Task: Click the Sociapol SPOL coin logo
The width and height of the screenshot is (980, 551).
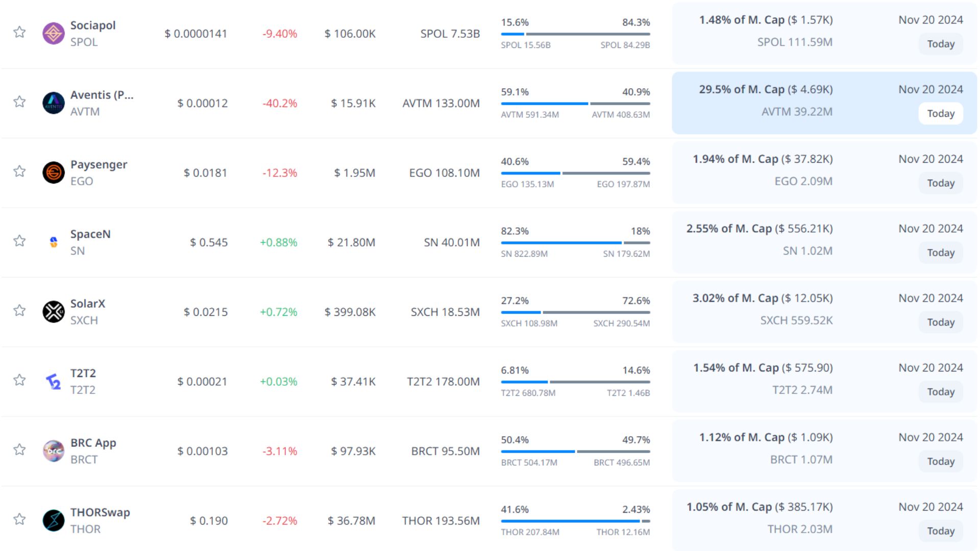Action: [53, 34]
